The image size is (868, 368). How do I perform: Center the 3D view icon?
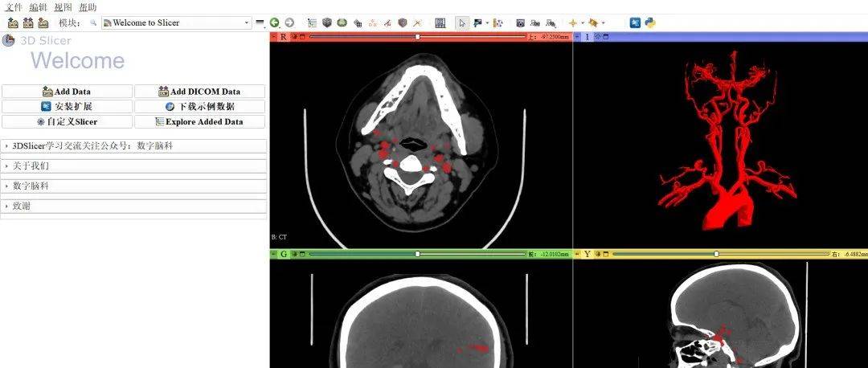tap(598, 36)
